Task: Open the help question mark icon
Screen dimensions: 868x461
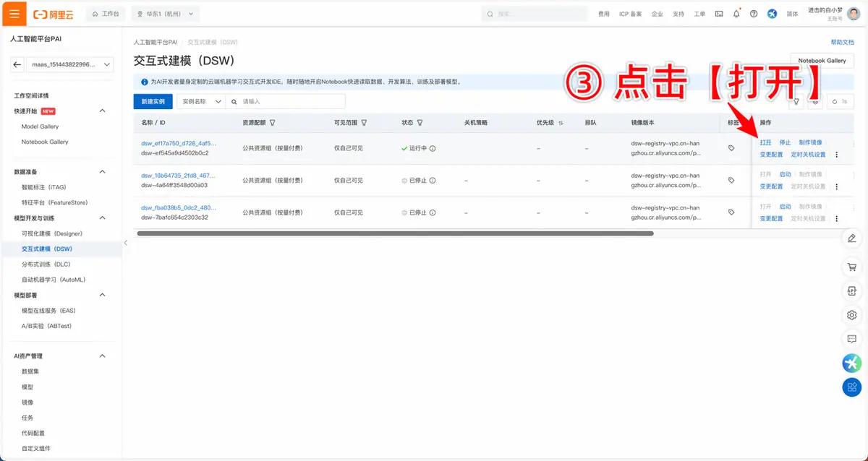Action: pyautogui.click(x=754, y=14)
